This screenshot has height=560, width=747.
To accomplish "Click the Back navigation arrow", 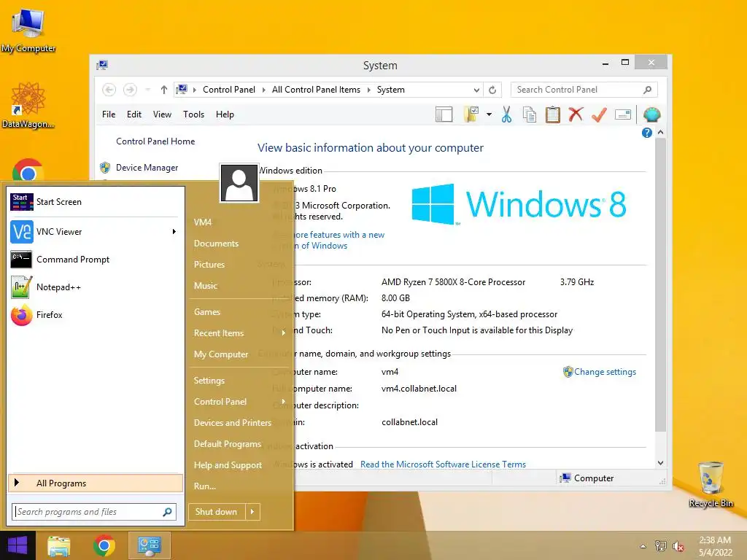I will tap(109, 90).
